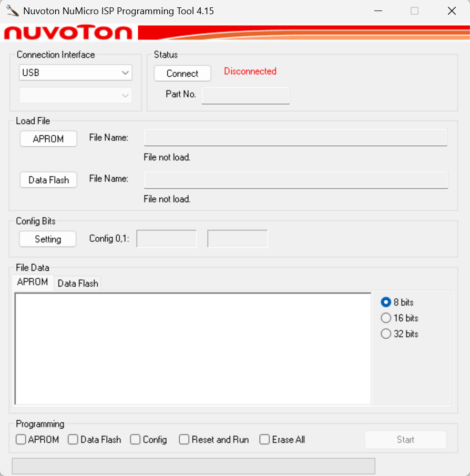This screenshot has height=476, width=470.
Task: Select 16 bits data display
Action: (x=386, y=318)
